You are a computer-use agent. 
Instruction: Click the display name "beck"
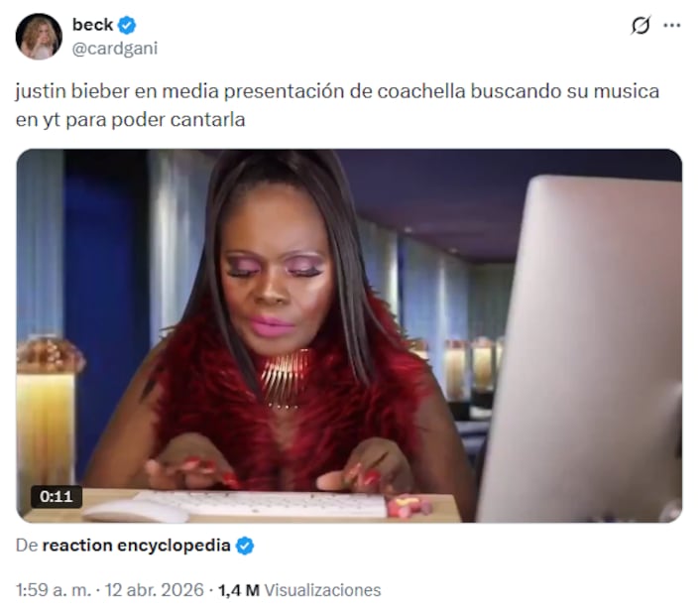click(92, 25)
